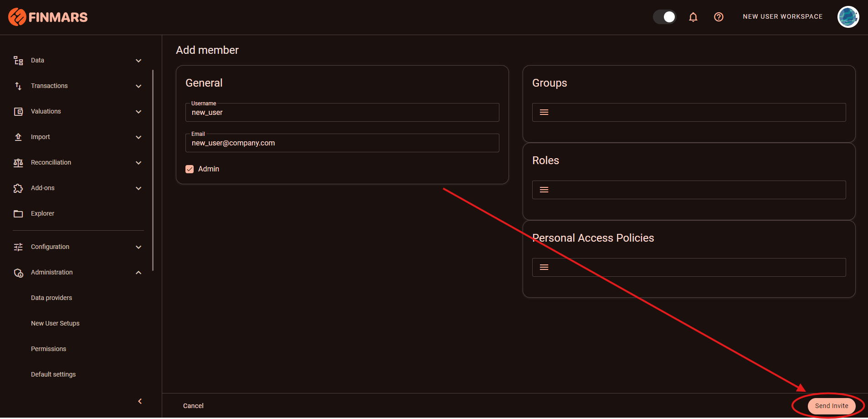
Task: Expand the Transactions menu chevron
Action: [x=139, y=86]
